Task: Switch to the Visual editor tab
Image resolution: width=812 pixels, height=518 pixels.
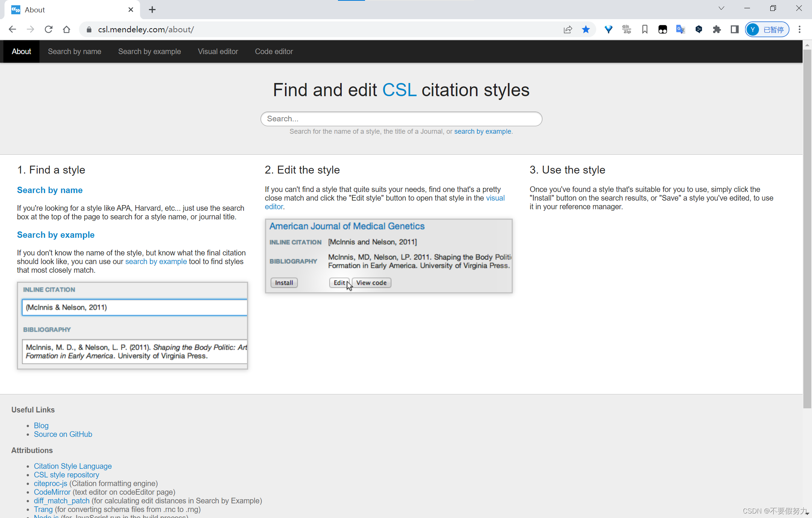Action: click(218, 51)
